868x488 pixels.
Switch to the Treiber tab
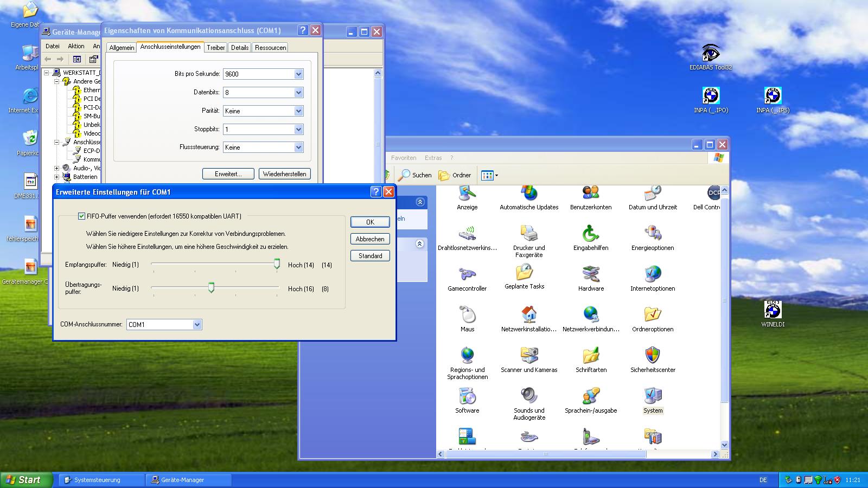215,48
